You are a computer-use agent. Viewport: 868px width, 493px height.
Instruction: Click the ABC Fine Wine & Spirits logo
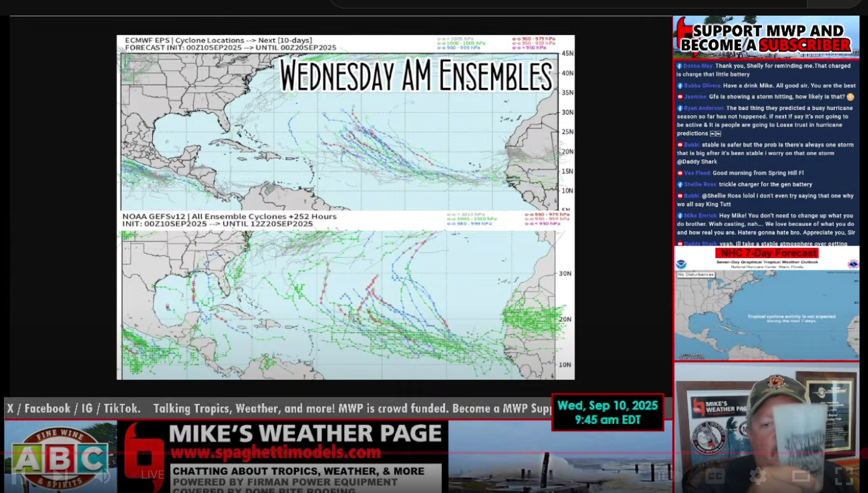(61, 457)
